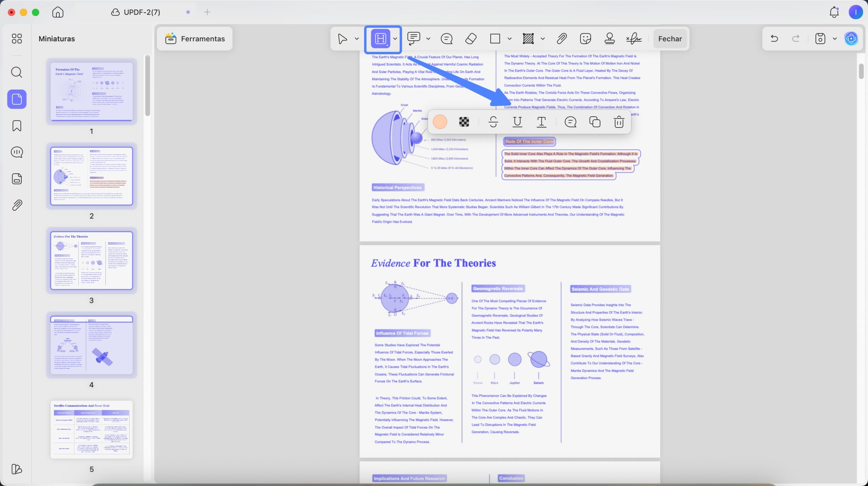Select the rectangle shape tool

(495, 39)
